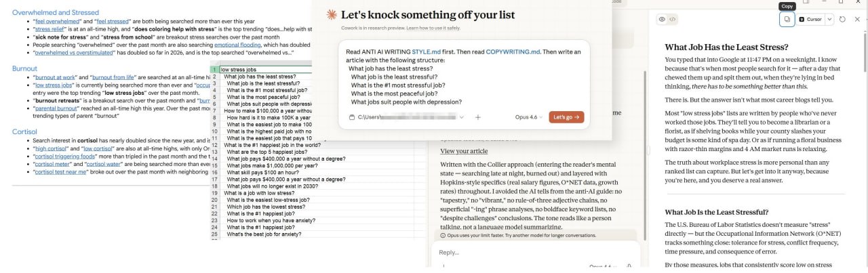Close the article preview panel

[857, 20]
